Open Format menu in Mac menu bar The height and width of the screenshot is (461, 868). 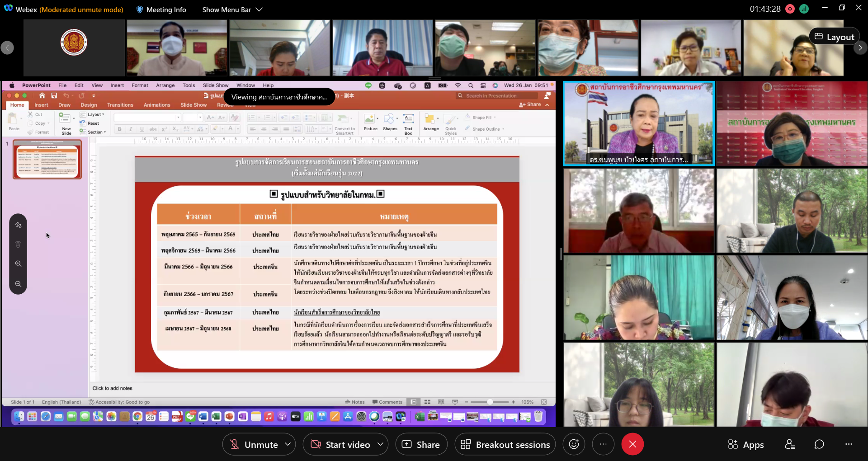140,85
